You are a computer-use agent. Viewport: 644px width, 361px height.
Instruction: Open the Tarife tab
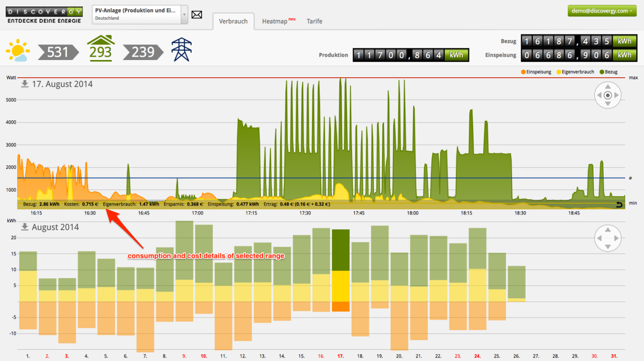pos(314,21)
